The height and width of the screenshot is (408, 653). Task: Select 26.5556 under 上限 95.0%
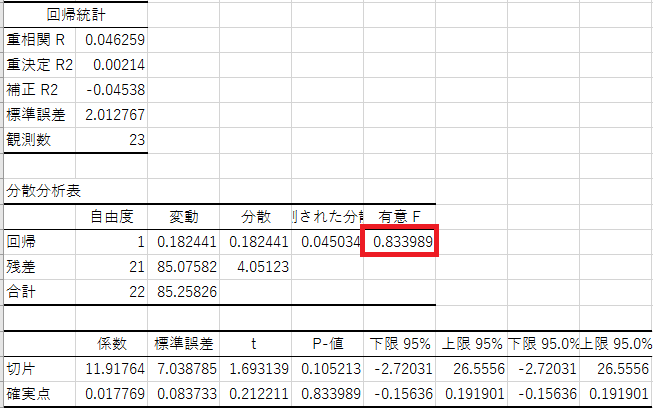[x=616, y=369]
